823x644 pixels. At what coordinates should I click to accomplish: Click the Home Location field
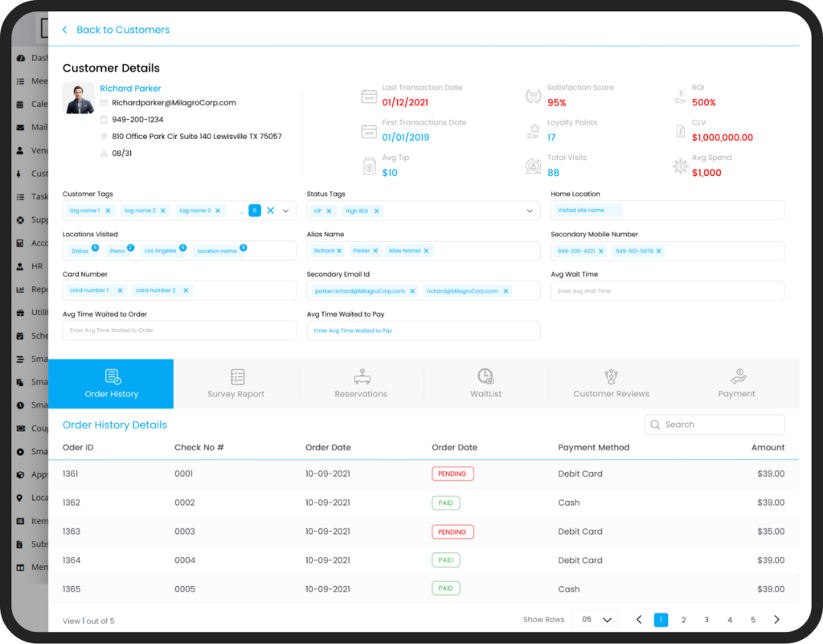[x=667, y=211]
